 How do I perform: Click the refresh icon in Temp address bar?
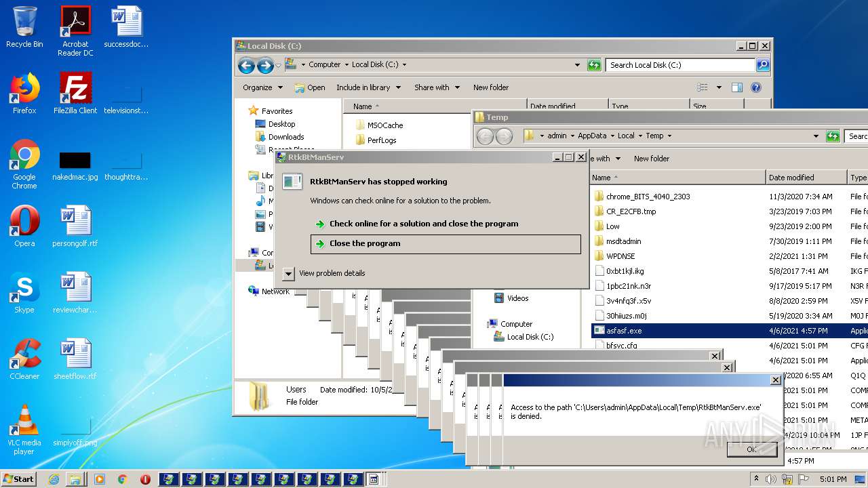pyautogui.click(x=833, y=136)
